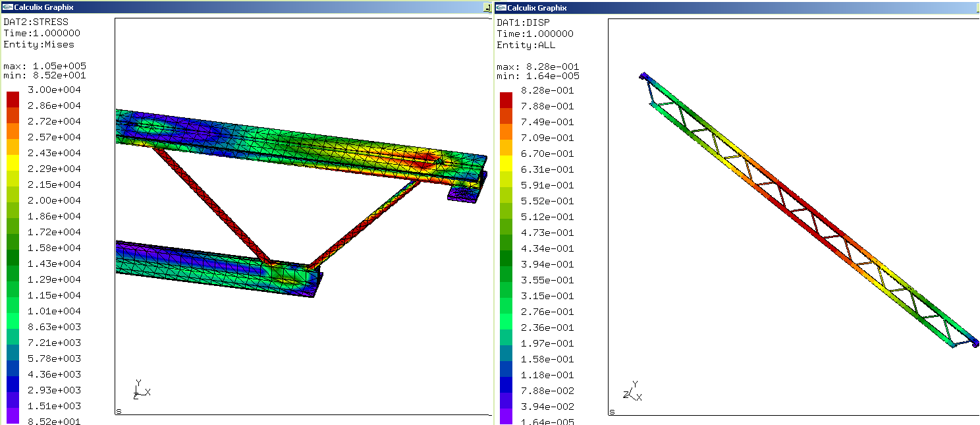Click the 2.29e+004 legend value
Screen dimensions: 980x425
coord(53,169)
